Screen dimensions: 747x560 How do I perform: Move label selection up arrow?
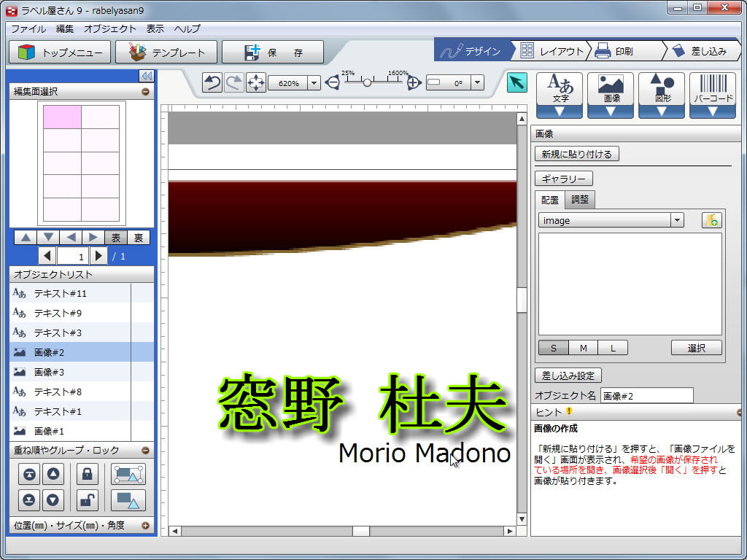pyautogui.click(x=26, y=237)
